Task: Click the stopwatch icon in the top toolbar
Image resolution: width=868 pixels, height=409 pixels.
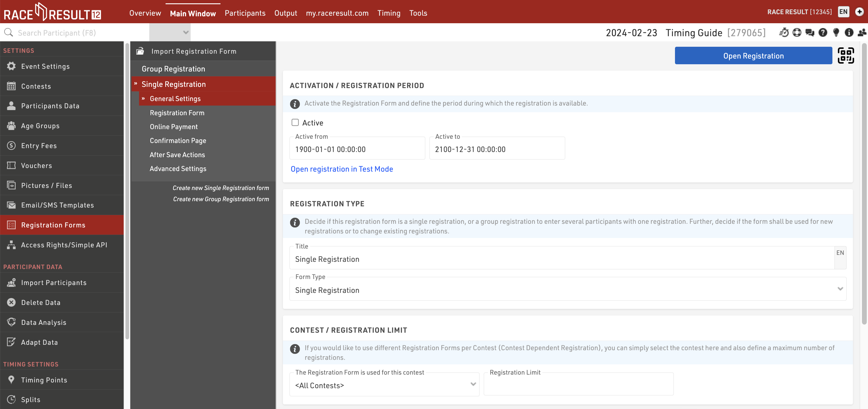Action: [784, 32]
